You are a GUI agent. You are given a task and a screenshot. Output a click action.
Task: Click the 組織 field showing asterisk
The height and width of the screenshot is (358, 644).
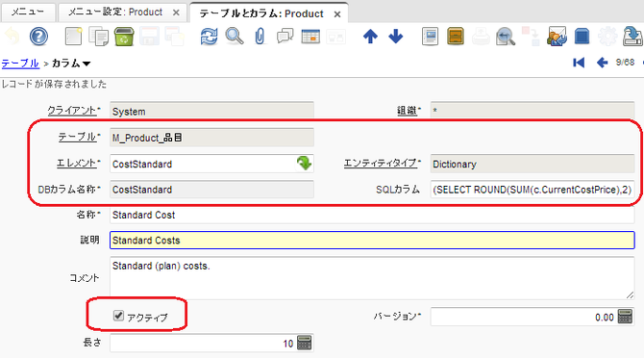pos(533,111)
